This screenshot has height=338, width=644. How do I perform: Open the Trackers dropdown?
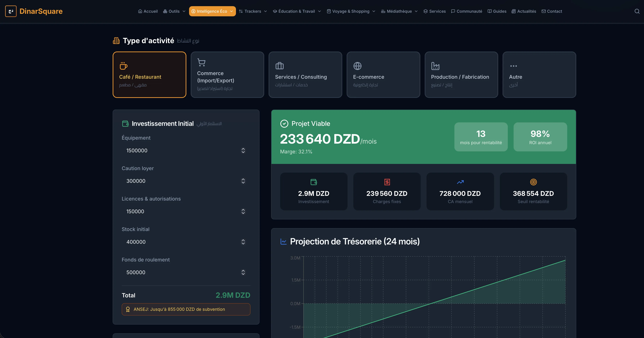(253, 11)
